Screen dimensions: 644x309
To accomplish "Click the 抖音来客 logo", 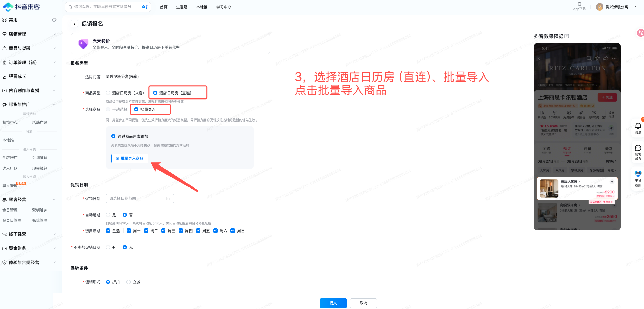I will click(x=21, y=7).
